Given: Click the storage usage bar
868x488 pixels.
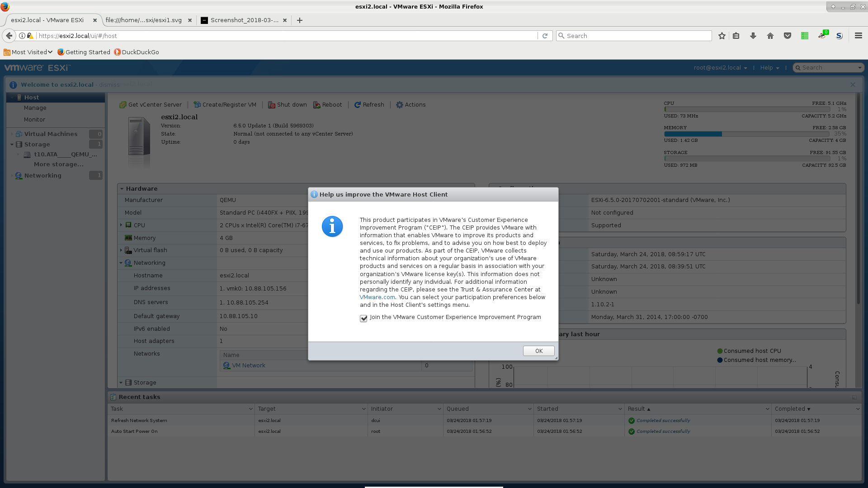Looking at the screenshot, I should tap(747, 159).
